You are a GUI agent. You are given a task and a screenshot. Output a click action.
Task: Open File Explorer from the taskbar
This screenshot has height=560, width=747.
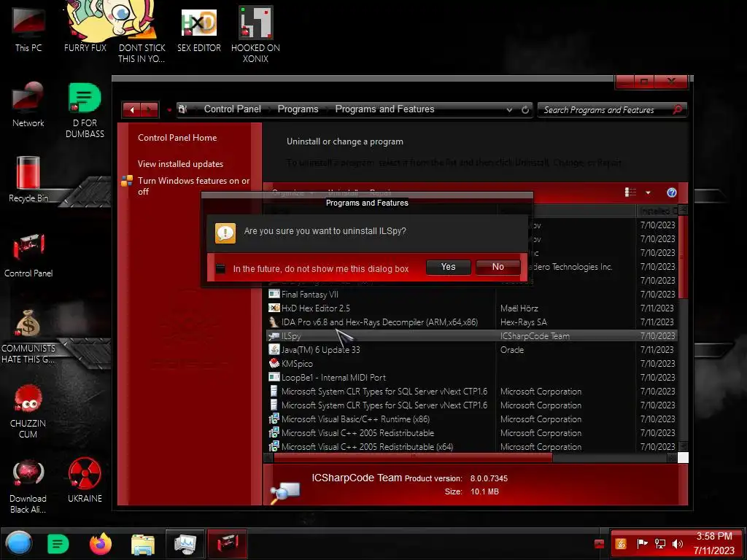pyautogui.click(x=143, y=544)
